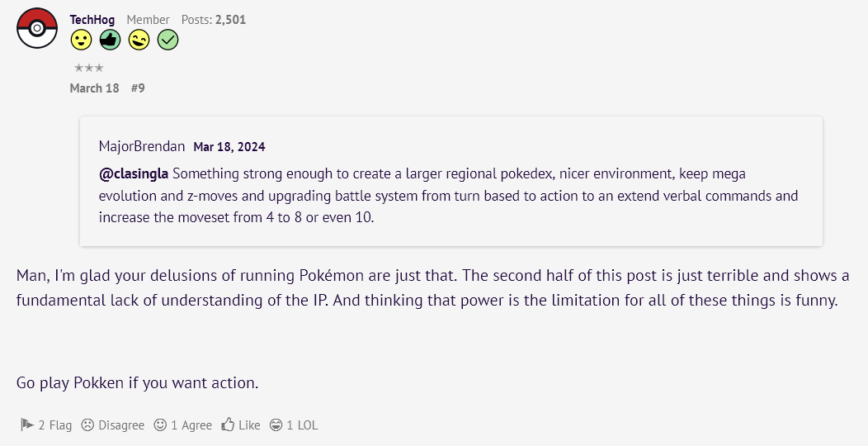
Task: Click the @clasingla mention
Action: point(134,174)
